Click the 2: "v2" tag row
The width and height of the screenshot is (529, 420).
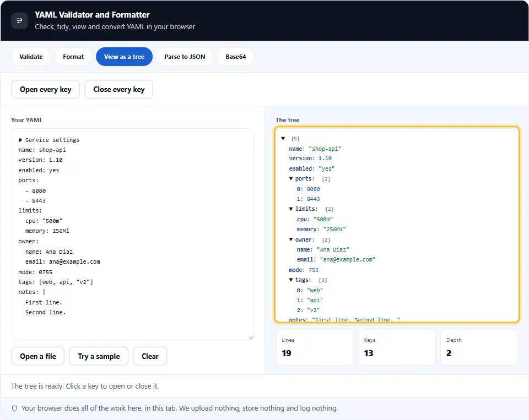309,310
